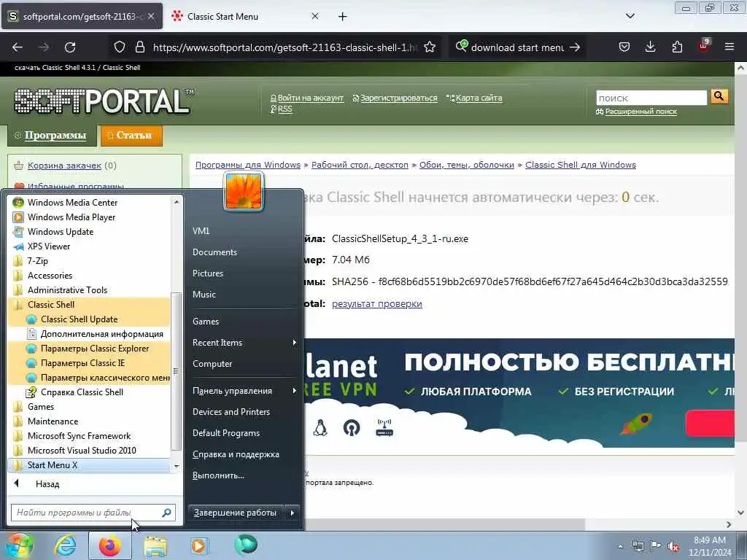Open the Firefox hamburger menu
Image resolution: width=747 pixels, height=560 pixels.
pyautogui.click(x=729, y=47)
